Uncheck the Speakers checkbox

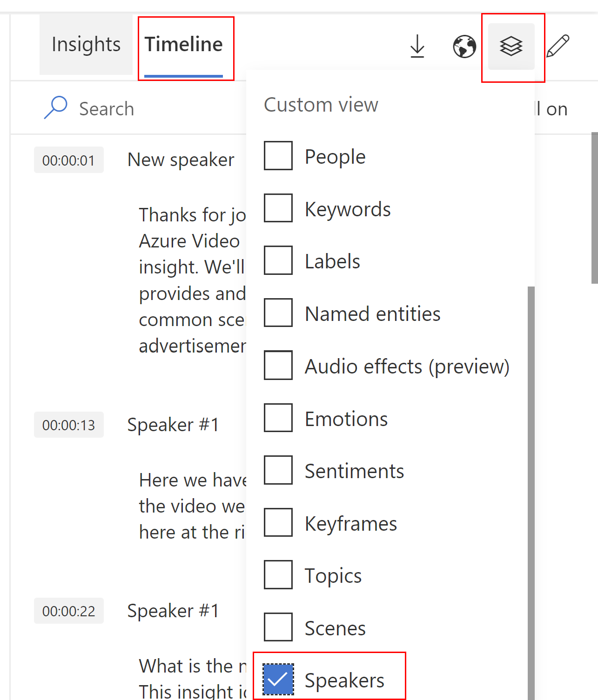click(x=278, y=680)
